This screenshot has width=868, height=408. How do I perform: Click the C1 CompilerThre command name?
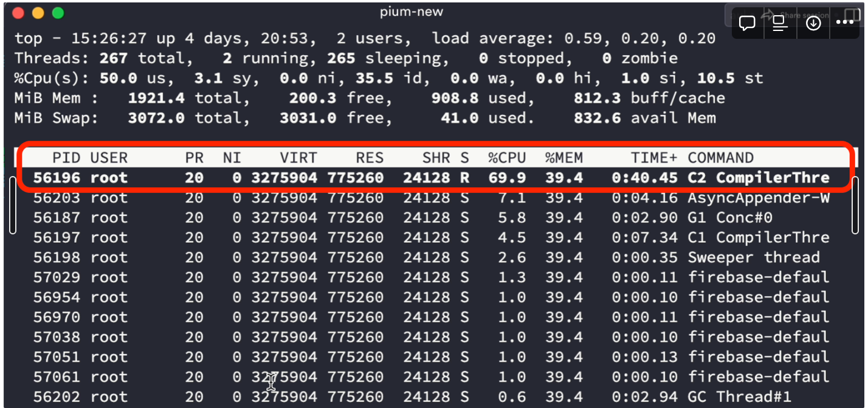[759, 237]
